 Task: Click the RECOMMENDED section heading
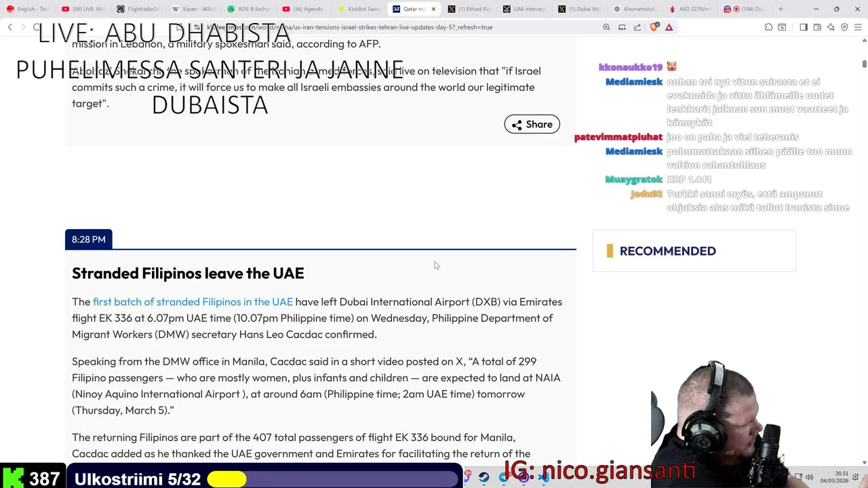(x=667, y=251)
